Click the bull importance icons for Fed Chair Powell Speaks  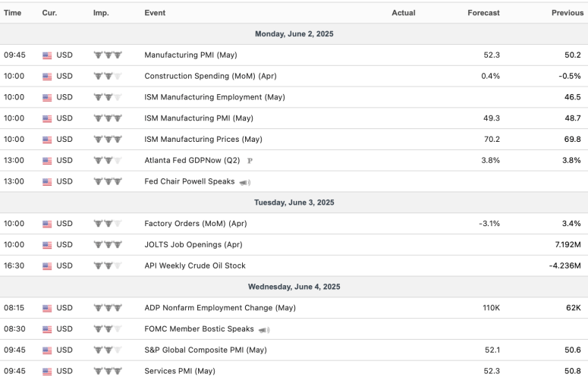pyautogui.click(x=108, y=181)
